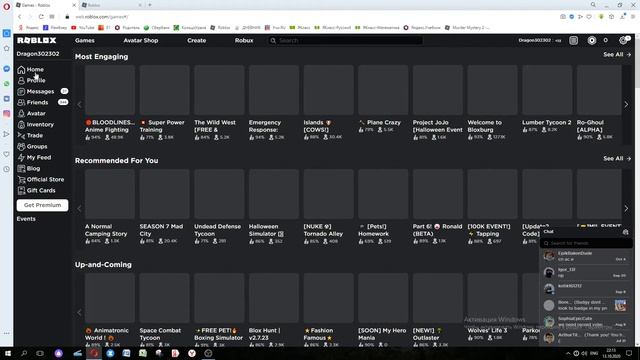Click the Search for Friends chat field

coord(587,243)
